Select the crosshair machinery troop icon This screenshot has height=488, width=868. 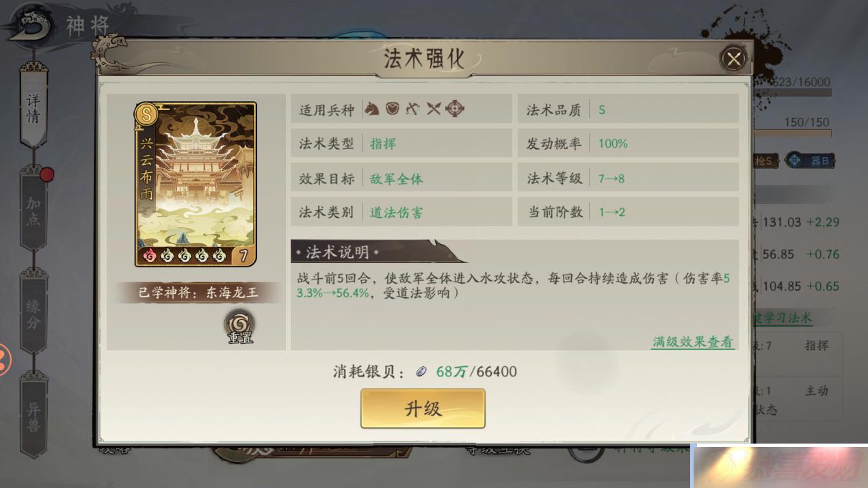tap(455, 109)
